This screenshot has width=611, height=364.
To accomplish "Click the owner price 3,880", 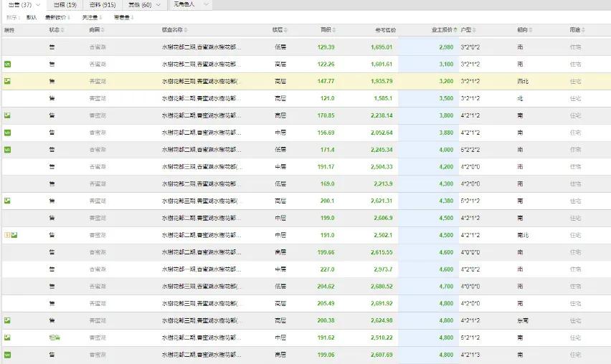I will pyautogui.click(x=446, y=133).
